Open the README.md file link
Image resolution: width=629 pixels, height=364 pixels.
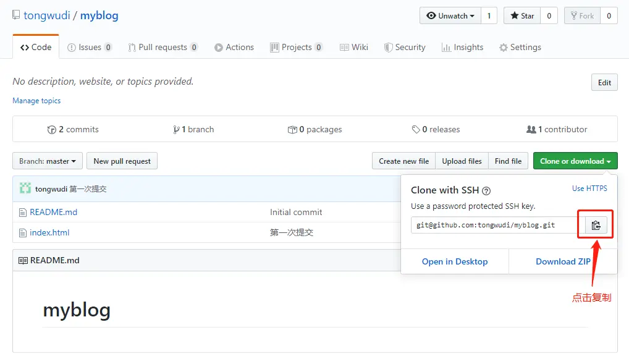(53, 213)
